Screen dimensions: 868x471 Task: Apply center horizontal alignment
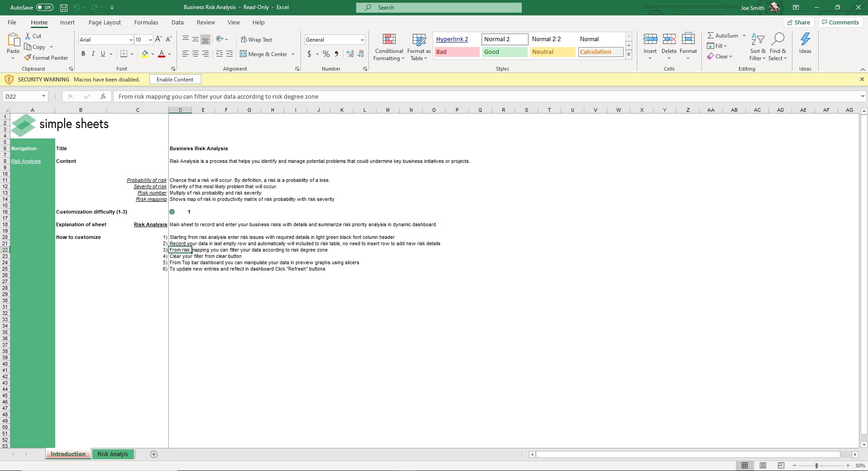click(196, 54)
